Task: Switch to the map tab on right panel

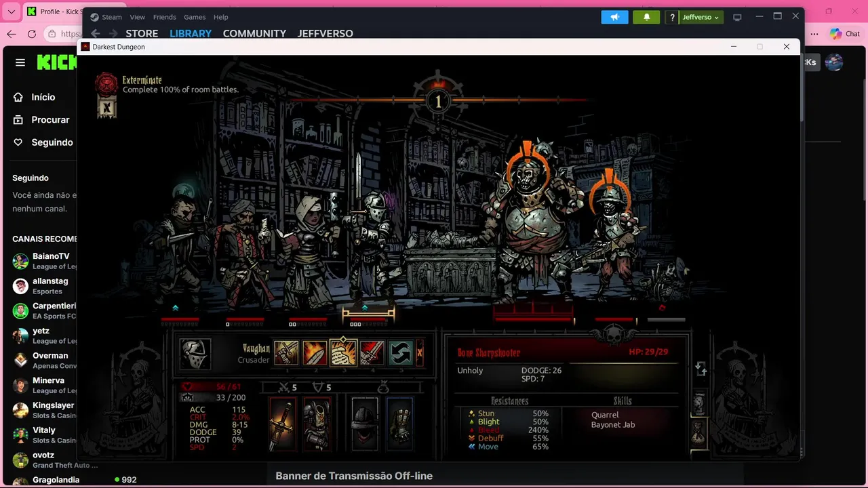Action: pos(699,403)
